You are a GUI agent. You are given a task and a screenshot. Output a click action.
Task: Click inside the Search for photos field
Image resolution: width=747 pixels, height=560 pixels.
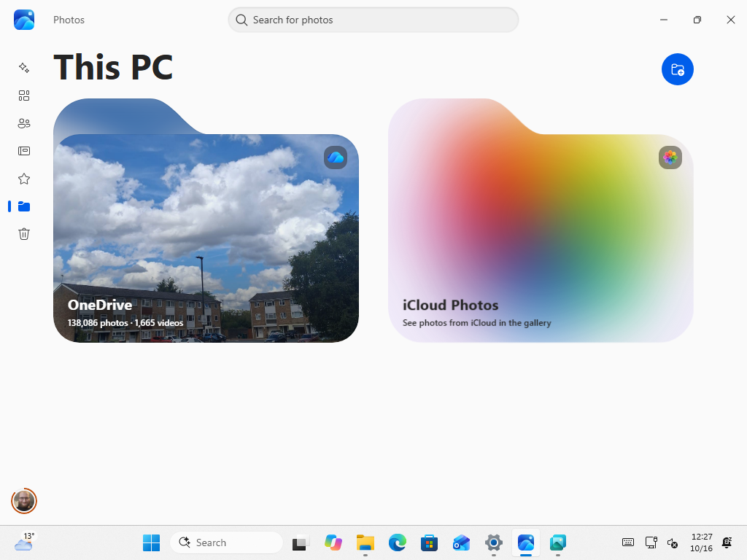point(373,20)
